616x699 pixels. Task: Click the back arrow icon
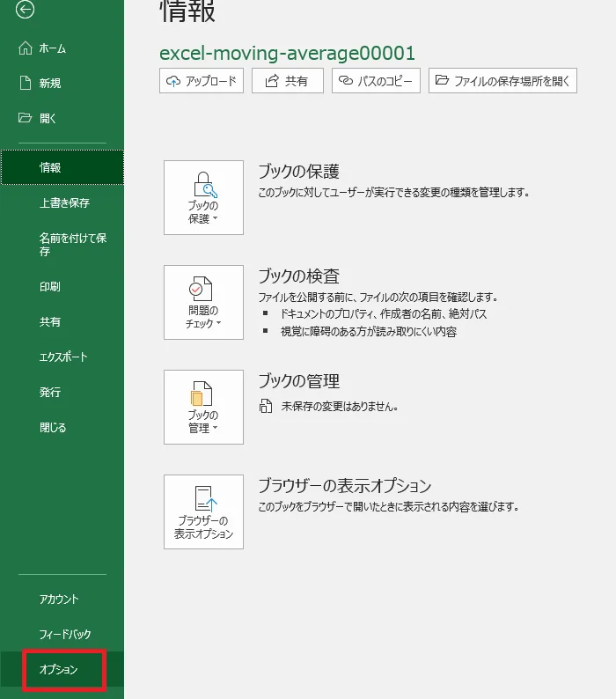pos(26,10)
